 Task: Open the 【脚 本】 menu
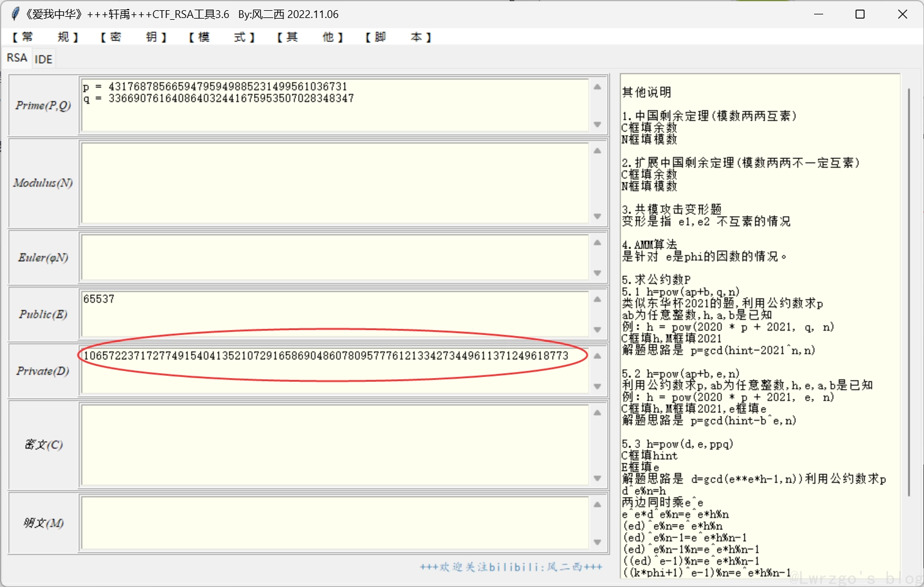(x=398, y=37)
